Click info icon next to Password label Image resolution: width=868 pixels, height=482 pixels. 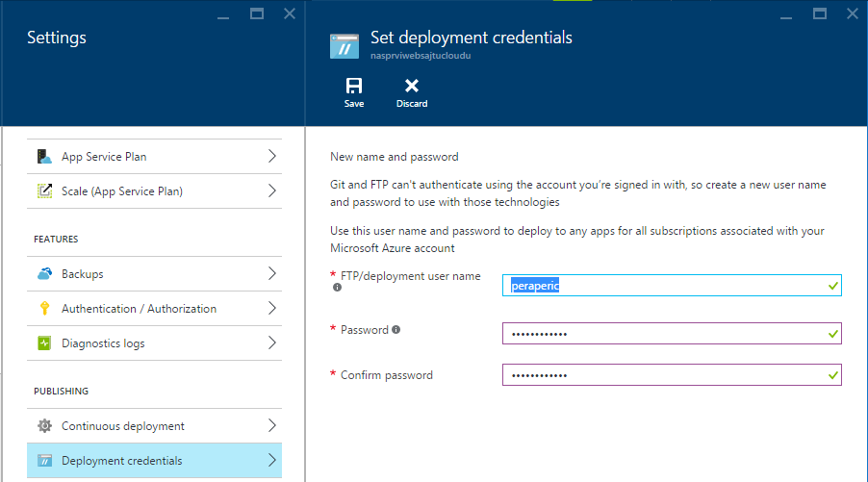(x=396, y=329)
